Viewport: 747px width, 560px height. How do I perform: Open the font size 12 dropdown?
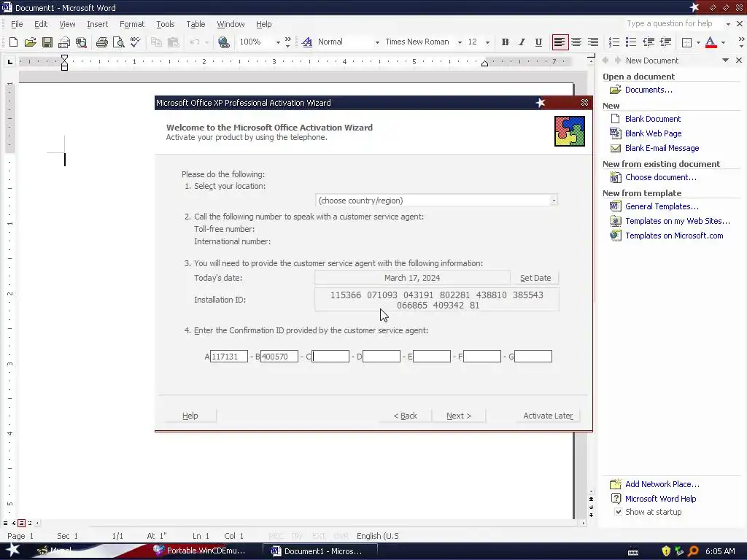(x=487, y=42)
